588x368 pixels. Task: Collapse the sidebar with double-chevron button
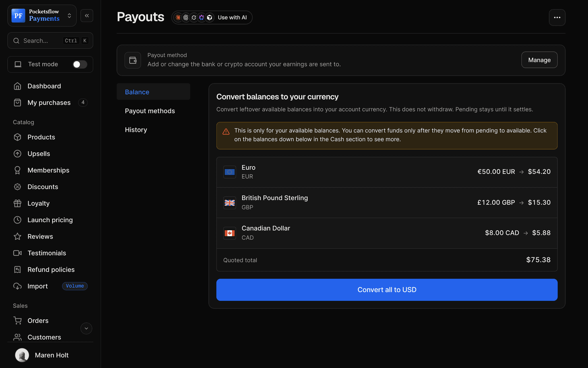87,16
